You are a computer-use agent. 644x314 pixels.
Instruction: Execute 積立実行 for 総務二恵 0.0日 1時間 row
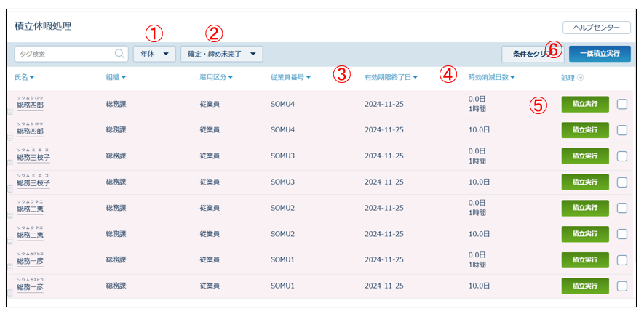click(585, 208)
